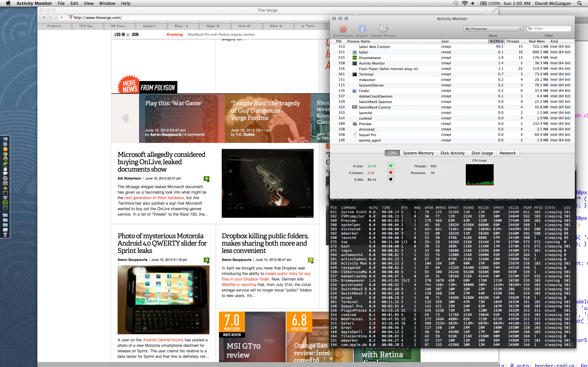Click the Time Machine menu bar icon
Image resolution: width=588 pixels, height=367 pixels.
pyautogui.click(x=456, y=3)
